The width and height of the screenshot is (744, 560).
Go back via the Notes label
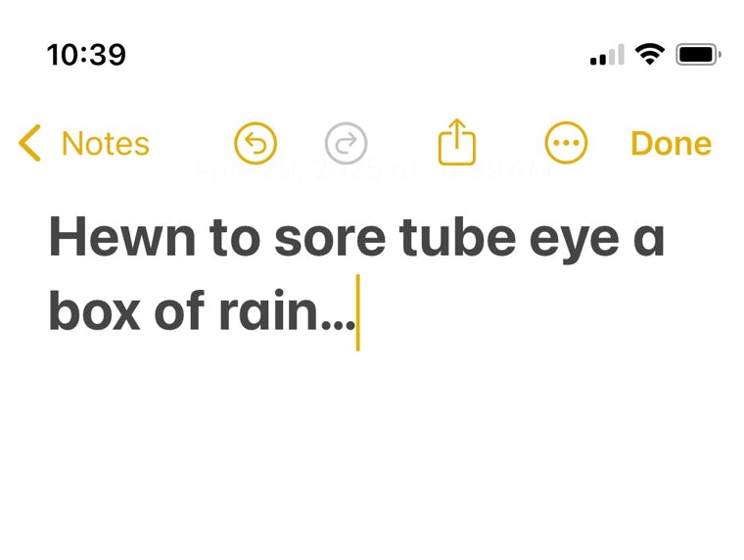click(105, 144)
